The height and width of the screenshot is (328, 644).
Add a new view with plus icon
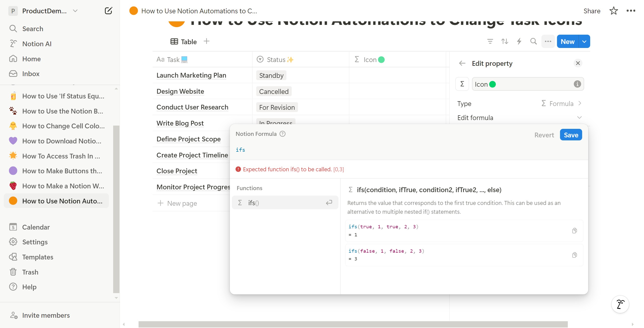pyautogui.click(x=206, y=41)
